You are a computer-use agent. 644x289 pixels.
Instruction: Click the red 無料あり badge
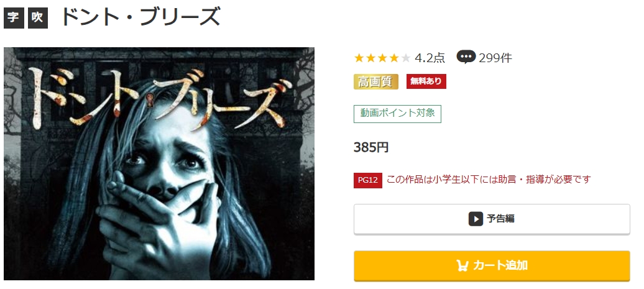pos(426,81)
